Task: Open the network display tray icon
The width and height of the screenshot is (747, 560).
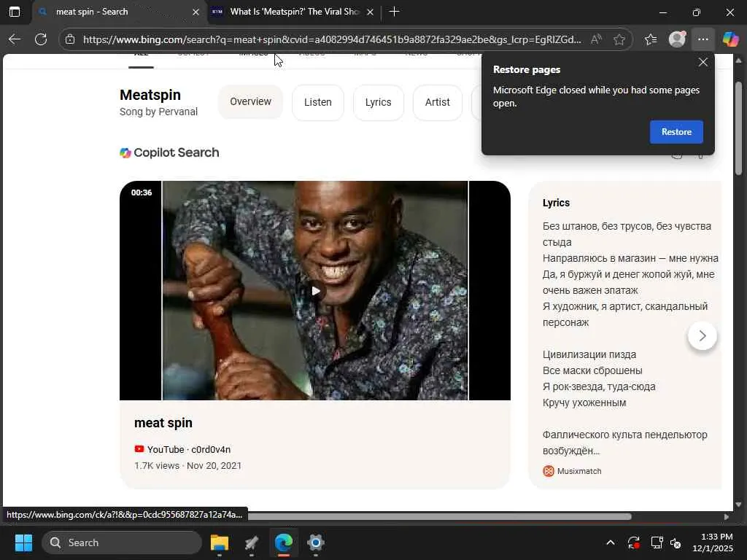Action: tap(657, 542)
